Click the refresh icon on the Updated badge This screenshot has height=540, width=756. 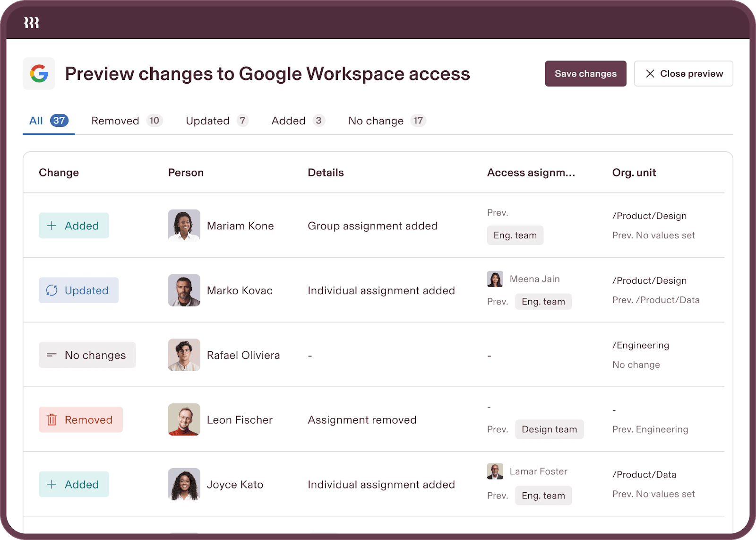(x=52, y=290)
